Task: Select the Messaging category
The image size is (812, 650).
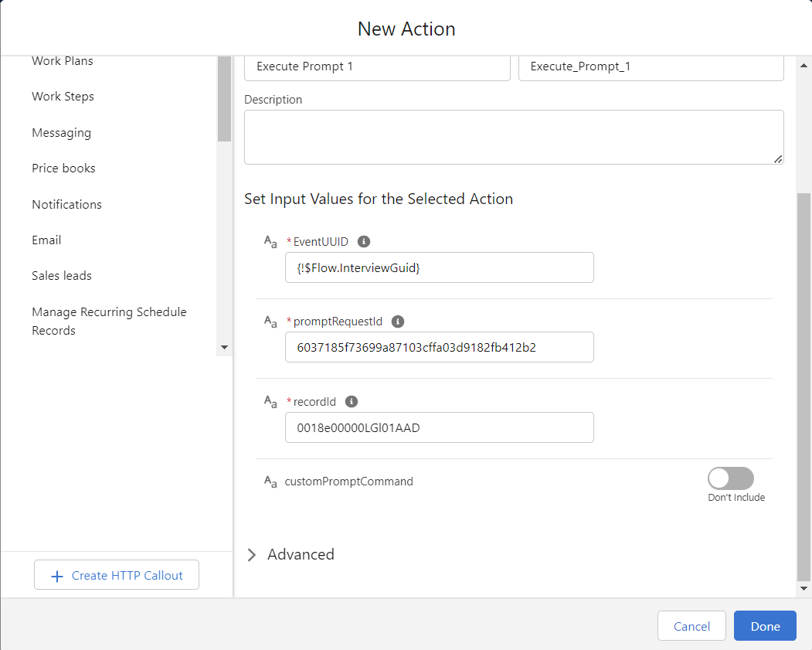Action: 62,133
